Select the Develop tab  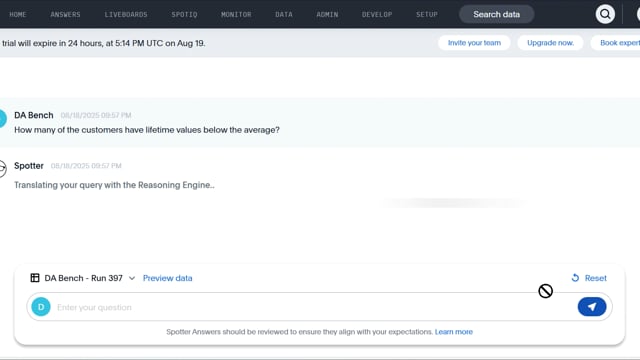coord(377,14)
